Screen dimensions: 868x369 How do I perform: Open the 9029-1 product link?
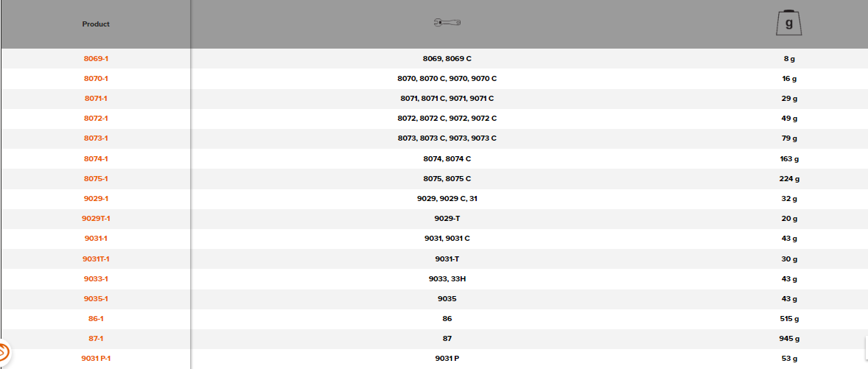tap(96, 199)
